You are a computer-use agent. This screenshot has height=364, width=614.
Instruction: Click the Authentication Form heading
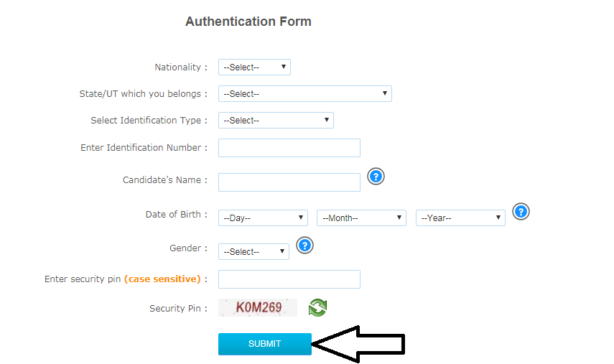tap(248, 22)
